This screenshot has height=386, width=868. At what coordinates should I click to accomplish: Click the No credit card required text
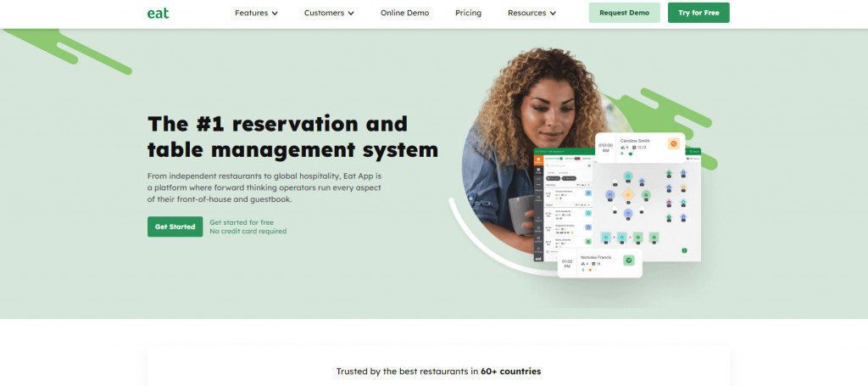pos(248,232)
